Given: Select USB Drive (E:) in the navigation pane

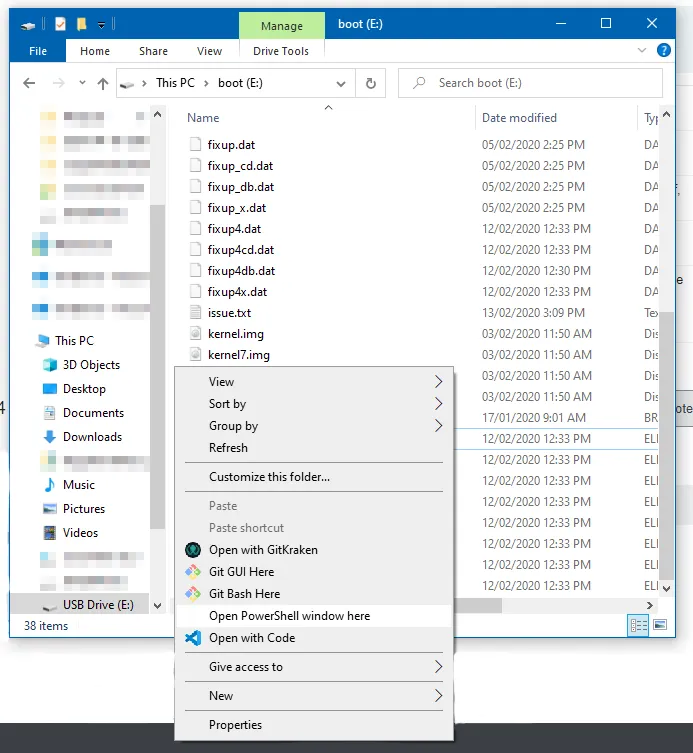Looking at the screenshot, I should click(80, 605).
